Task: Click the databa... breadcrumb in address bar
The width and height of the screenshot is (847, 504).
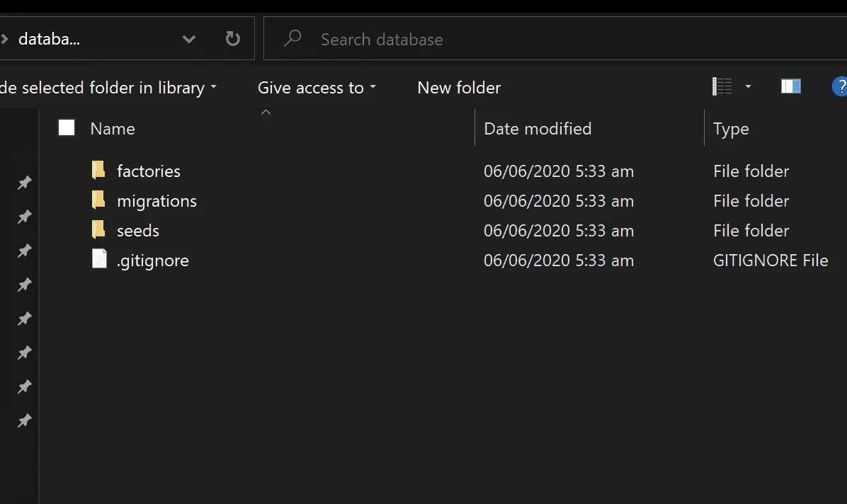Action: click(x=49, y=39)
